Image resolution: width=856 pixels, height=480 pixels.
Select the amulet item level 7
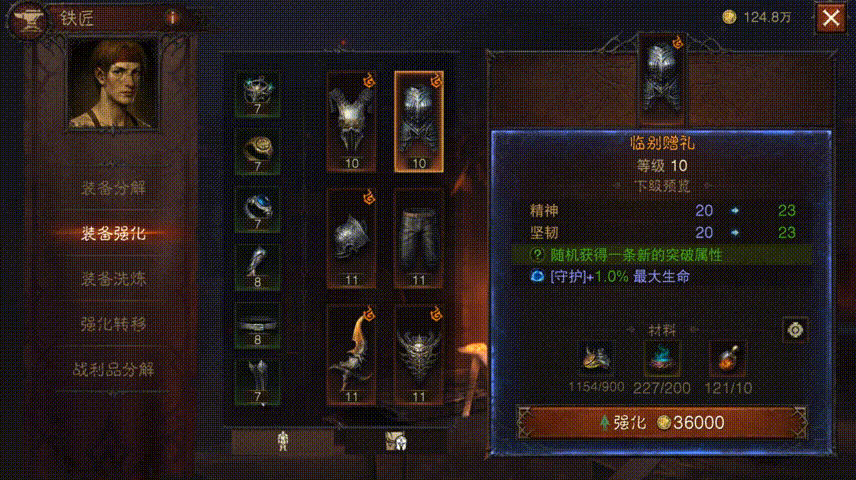pos(258,94)
